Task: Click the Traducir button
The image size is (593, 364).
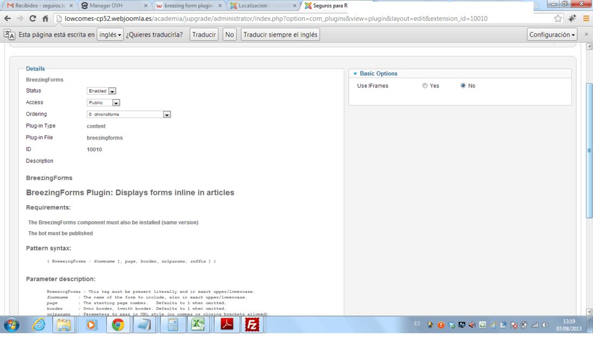Action: 204,35
